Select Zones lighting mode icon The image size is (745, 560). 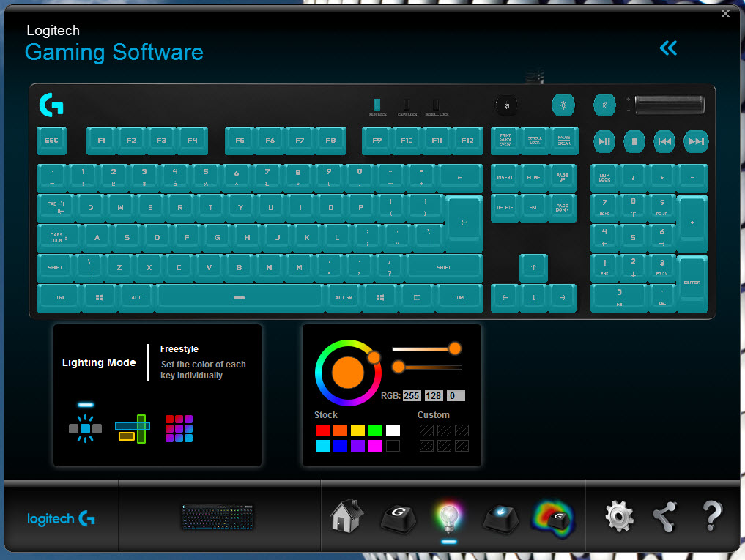coord(133,428)
